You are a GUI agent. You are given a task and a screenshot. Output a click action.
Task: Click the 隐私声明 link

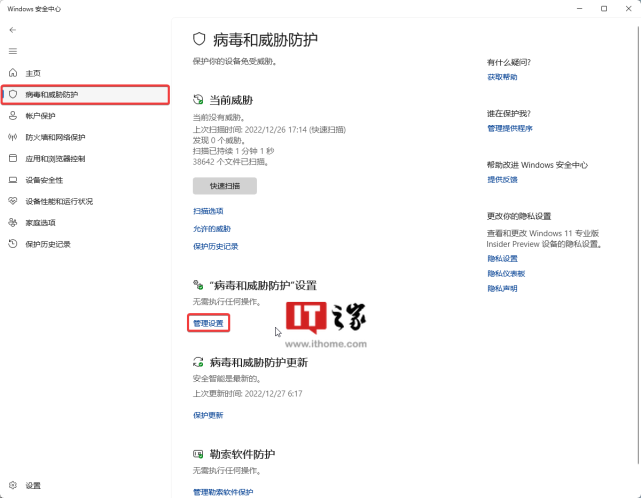tap(502, 288)
